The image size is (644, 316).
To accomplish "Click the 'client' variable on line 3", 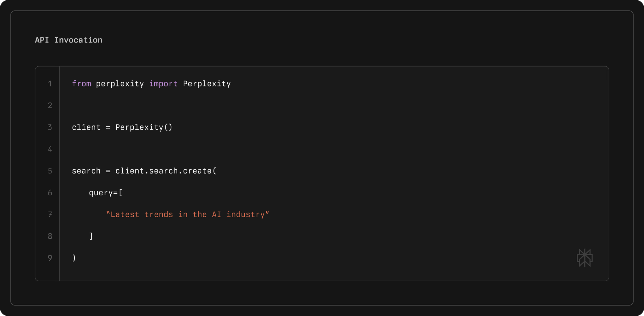I will point(86,127).
